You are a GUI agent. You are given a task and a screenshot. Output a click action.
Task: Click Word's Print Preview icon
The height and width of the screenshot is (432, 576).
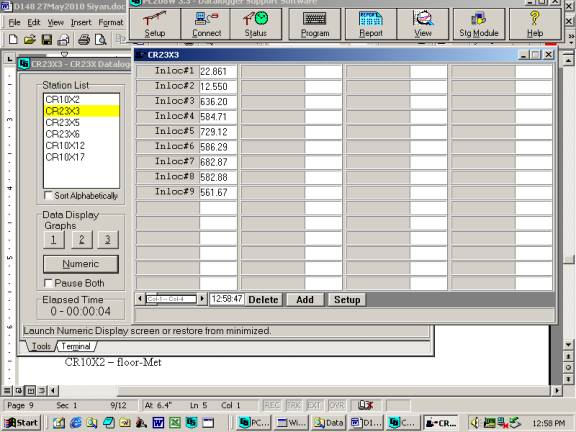(100, 39)
